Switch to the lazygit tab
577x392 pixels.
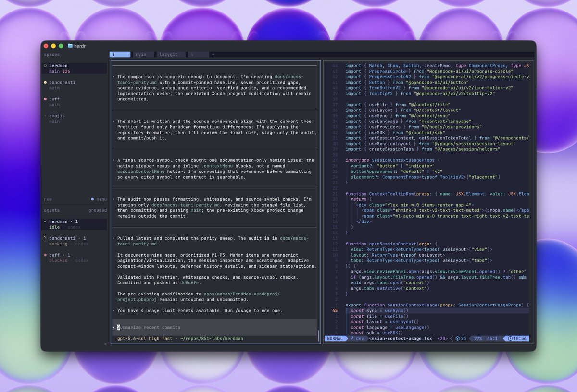pyautogui.click(x=171, y=55)
